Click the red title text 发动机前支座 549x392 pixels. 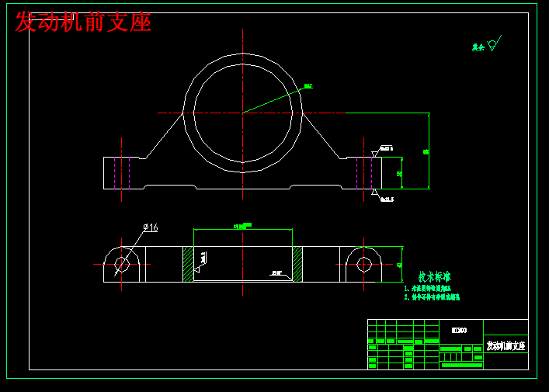coord(83,22)
